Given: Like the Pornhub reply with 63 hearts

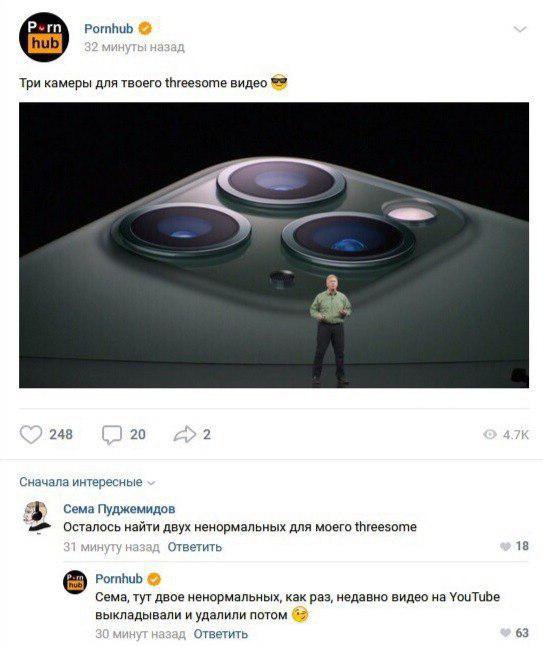Looking at the screenshot, I should (505, 632).
